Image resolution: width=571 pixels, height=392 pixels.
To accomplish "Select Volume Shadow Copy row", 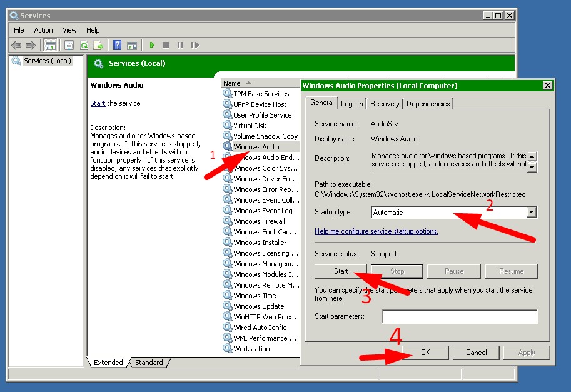I will (x=265, y=136).
